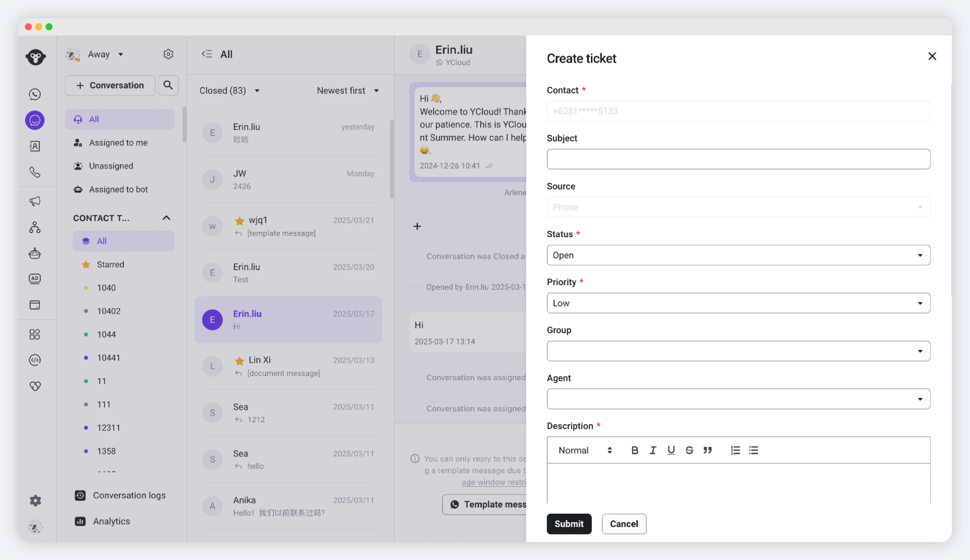970x560 pixels.
Task: Apply strikethrough formatting in Description editor
Action: (689, 450)
